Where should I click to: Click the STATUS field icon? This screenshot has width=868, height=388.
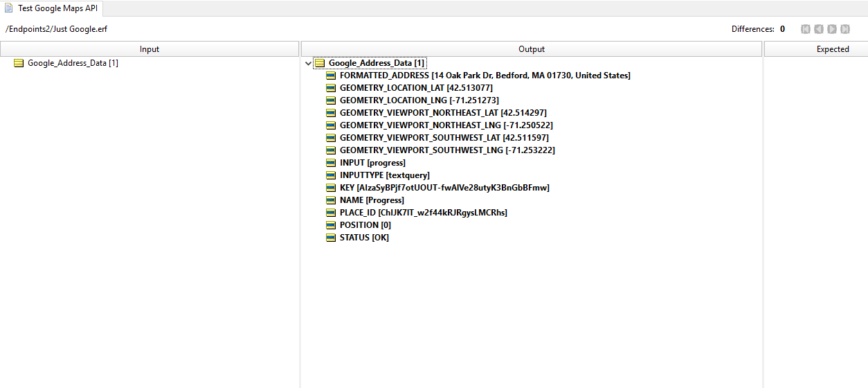[x=331, y=238]
